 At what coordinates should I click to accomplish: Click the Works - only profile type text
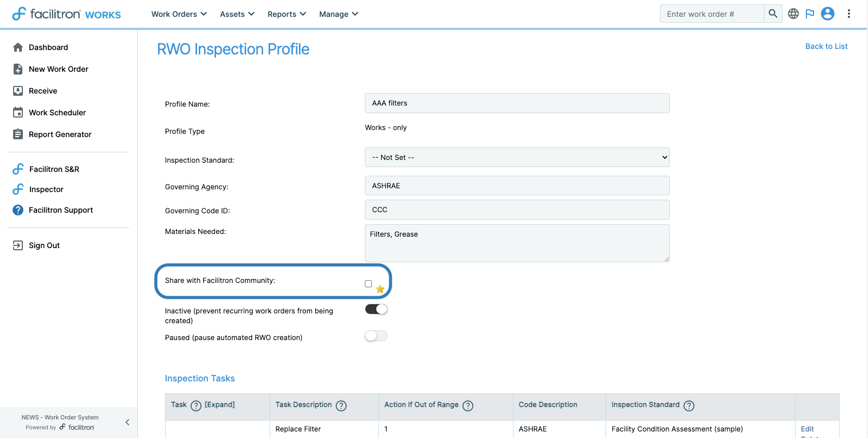point(386,128)
